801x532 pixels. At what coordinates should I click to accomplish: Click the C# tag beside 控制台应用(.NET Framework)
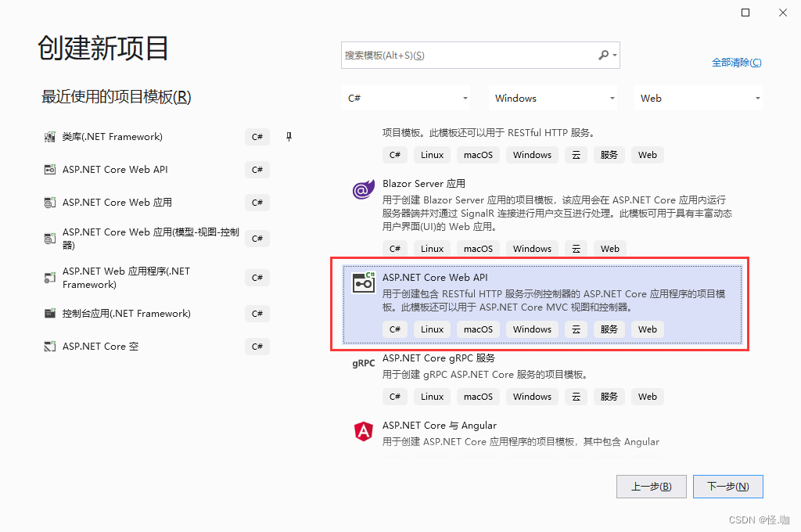tap(257, 314)
